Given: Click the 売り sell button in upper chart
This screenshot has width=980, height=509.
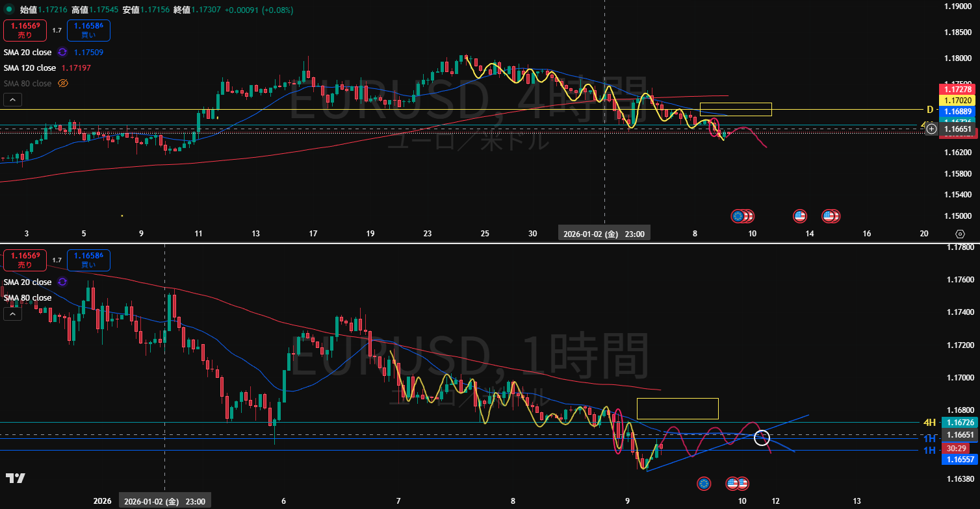Looking at the screenshot, I should (x=25, y=31).
